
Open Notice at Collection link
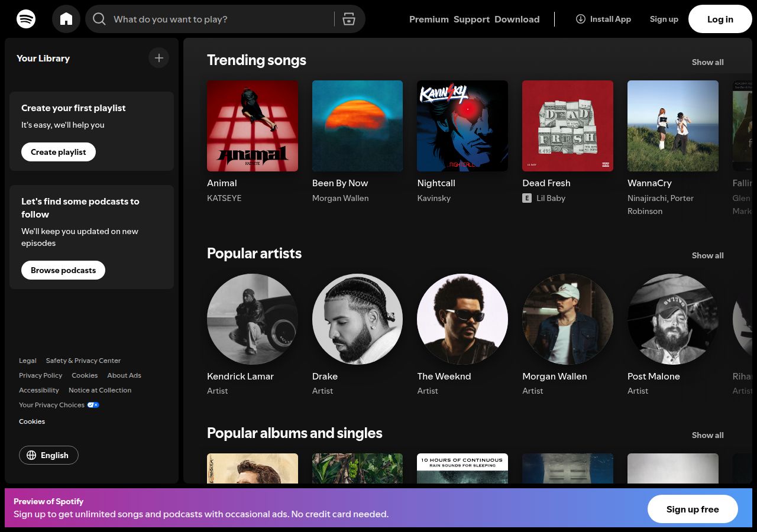100,390
